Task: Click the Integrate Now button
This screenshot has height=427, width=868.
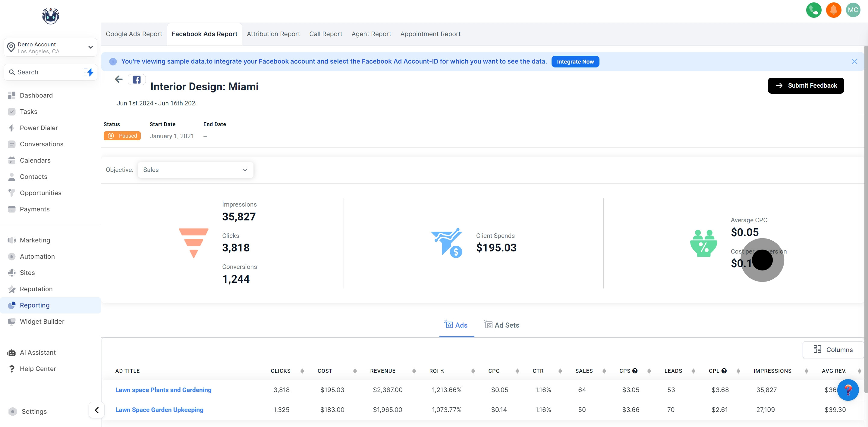Action: click(x=575, y=62)
